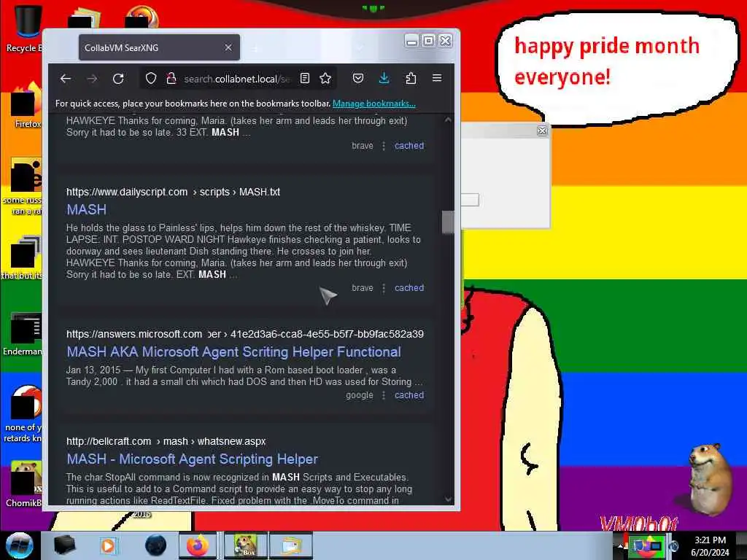Click the https://www.dailyscript.com URL text
Screen dimensions: 747x560
pos(127,192)
